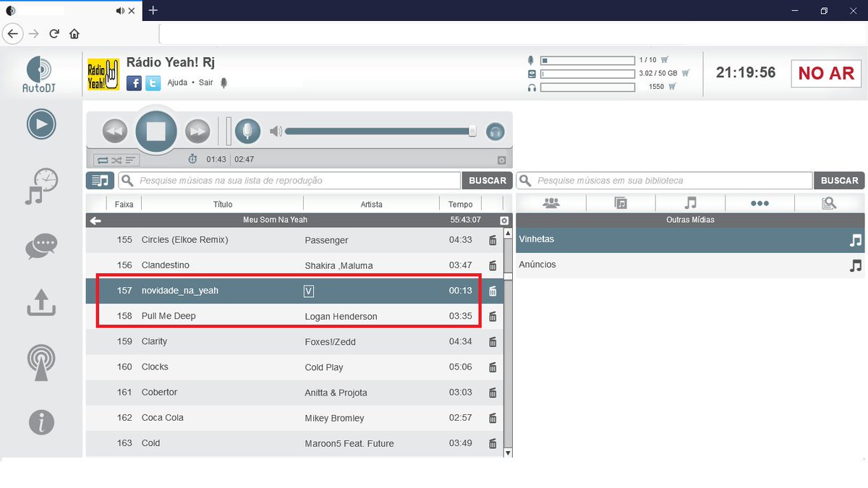Click the NO AR on-air button
The height and width of the screenshot is (488, 868).
826,73
